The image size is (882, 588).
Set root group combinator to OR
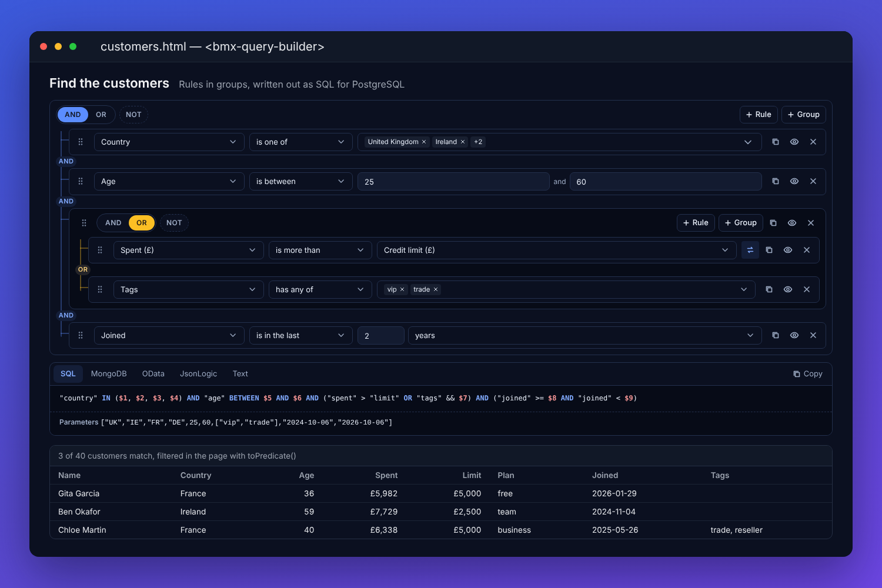tap(101, 115)
